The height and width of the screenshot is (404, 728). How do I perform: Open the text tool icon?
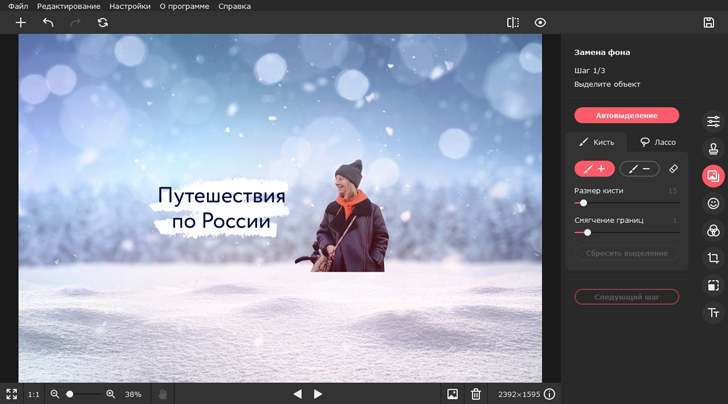713,313
